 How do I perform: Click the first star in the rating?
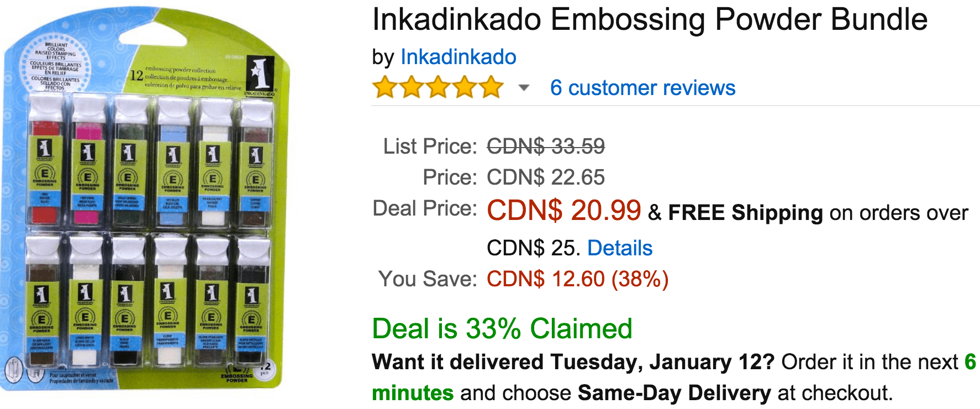(385, 88)
